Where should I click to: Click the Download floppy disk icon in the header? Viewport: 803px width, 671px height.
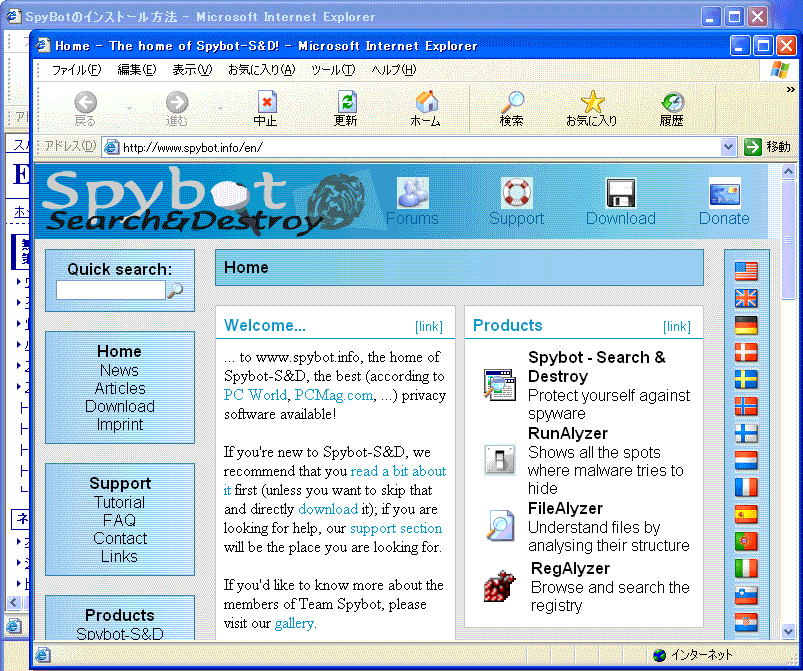click(x=621, y=193)
